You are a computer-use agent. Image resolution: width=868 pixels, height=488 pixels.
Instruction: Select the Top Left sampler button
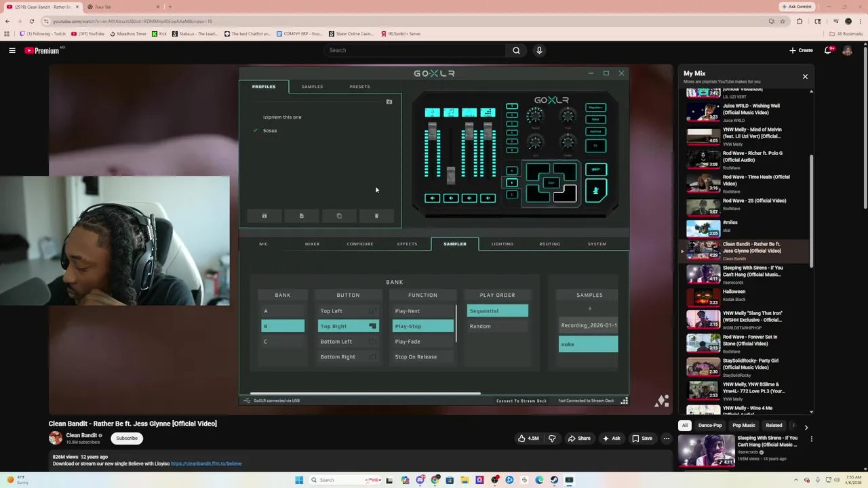pos(348,311)
